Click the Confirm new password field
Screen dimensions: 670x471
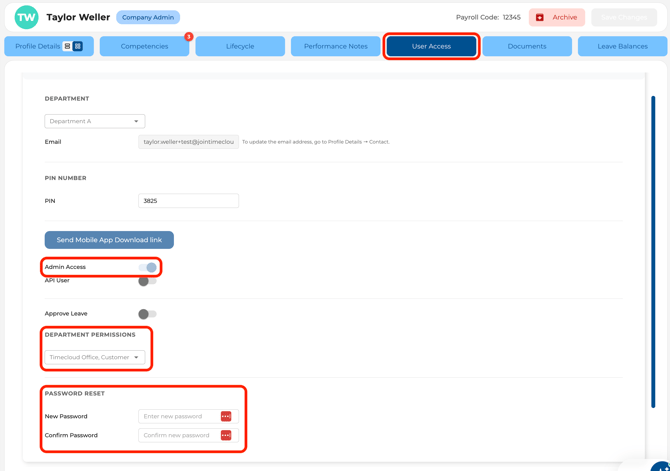tap(188, 435)
